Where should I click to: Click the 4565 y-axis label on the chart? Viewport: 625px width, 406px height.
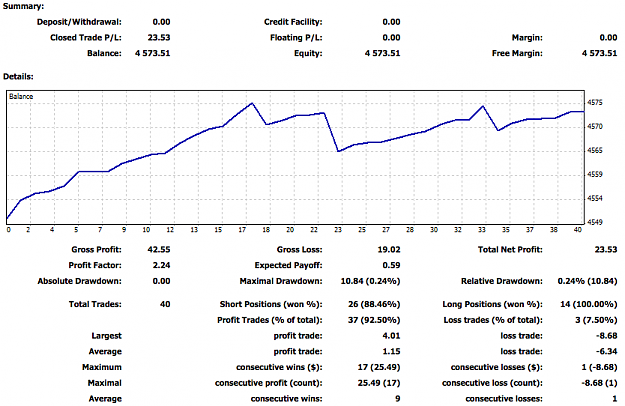595,151
